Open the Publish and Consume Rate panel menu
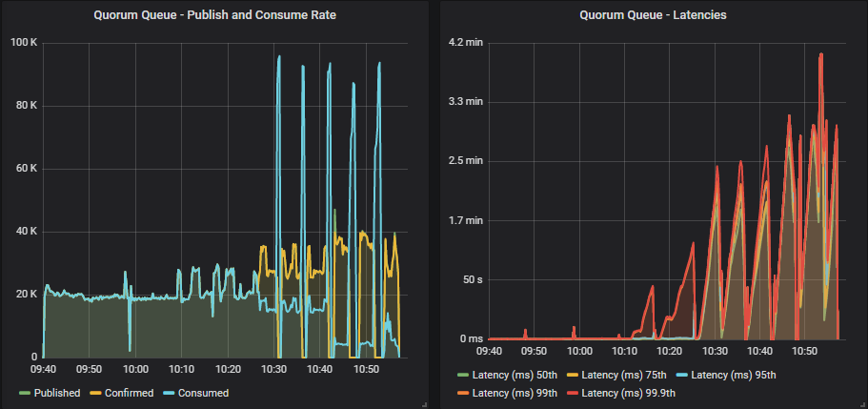868x409 pixels. pos(214,14)
